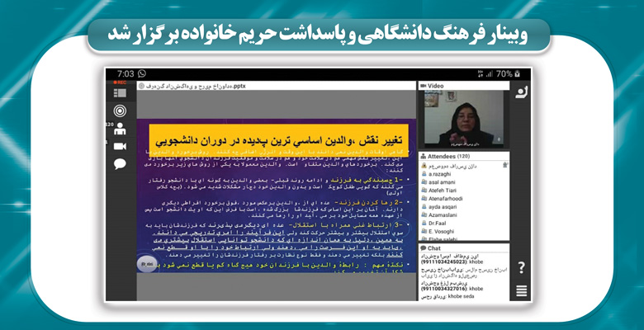Viewport: 644px width, 330px height.
Task: Click the bubble icon in Chat header
Action: [x=423, y=248]
